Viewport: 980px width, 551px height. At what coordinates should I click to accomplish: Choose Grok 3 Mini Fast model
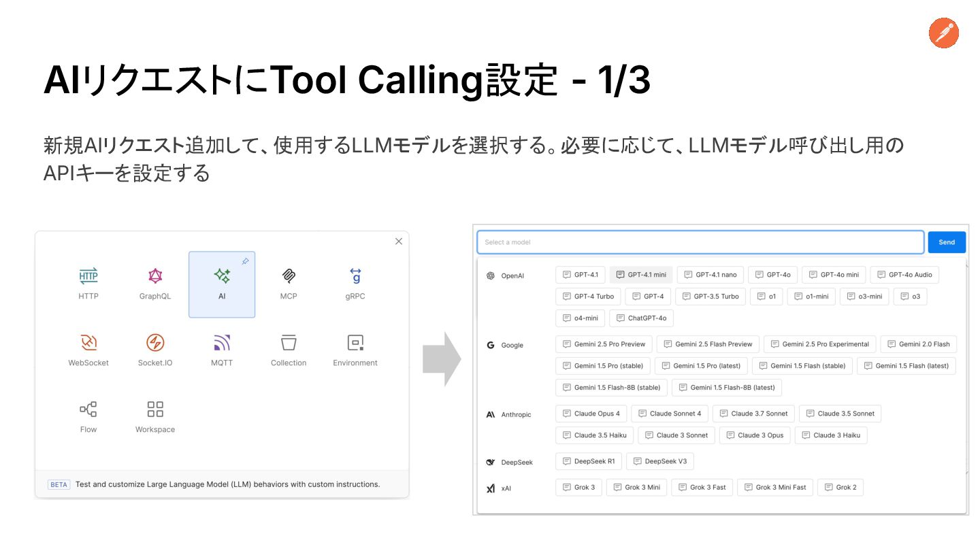click(775, 487)
